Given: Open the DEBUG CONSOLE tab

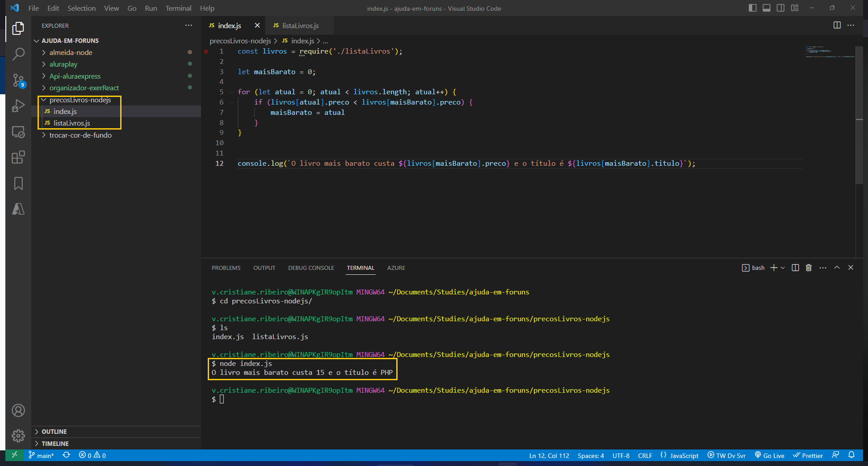Looking at the screenshot, I should [311, 268].
